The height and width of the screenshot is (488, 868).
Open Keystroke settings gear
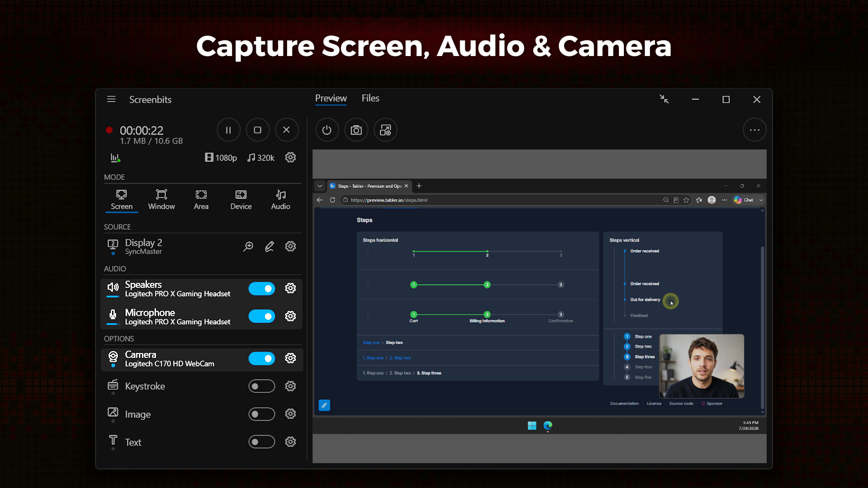pos(290,386)
